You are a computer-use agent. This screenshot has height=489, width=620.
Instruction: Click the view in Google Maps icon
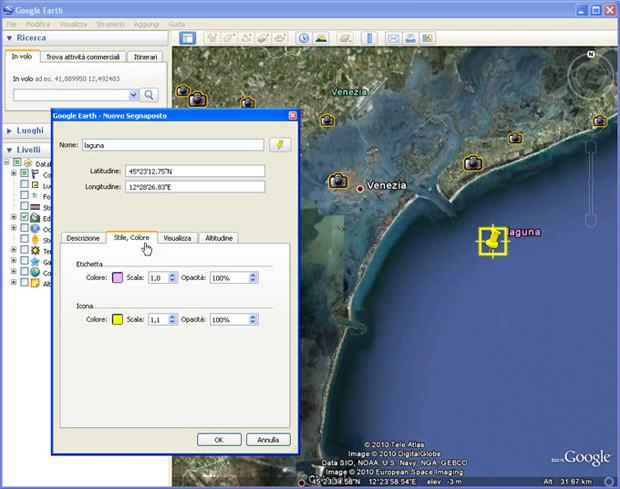pos(427,38)
